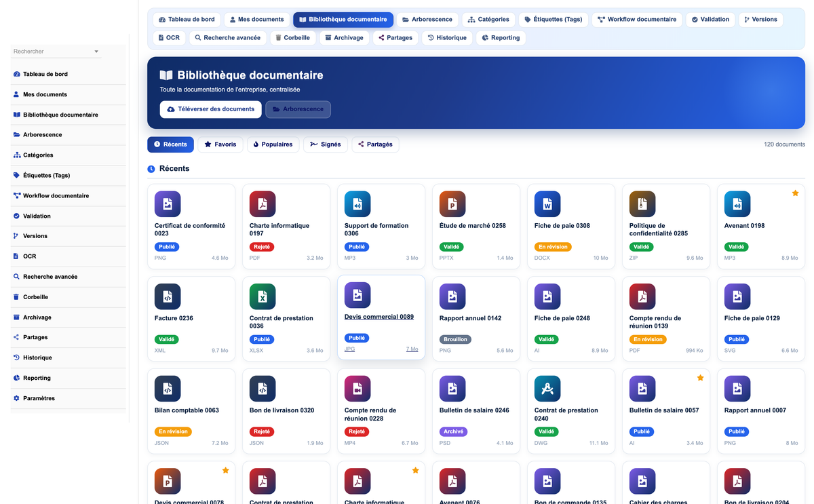Toggle the favorite star on Bulletin de salaire 0057

[700, 378]
